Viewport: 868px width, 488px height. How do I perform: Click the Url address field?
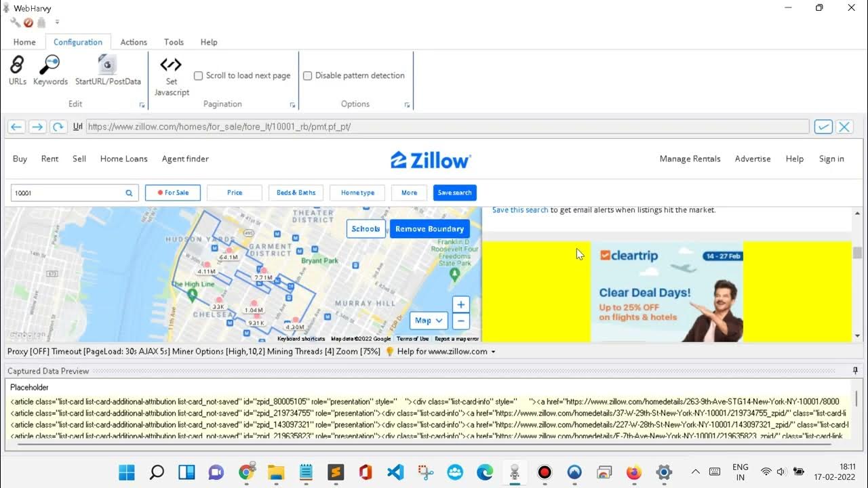click(448, 127)
